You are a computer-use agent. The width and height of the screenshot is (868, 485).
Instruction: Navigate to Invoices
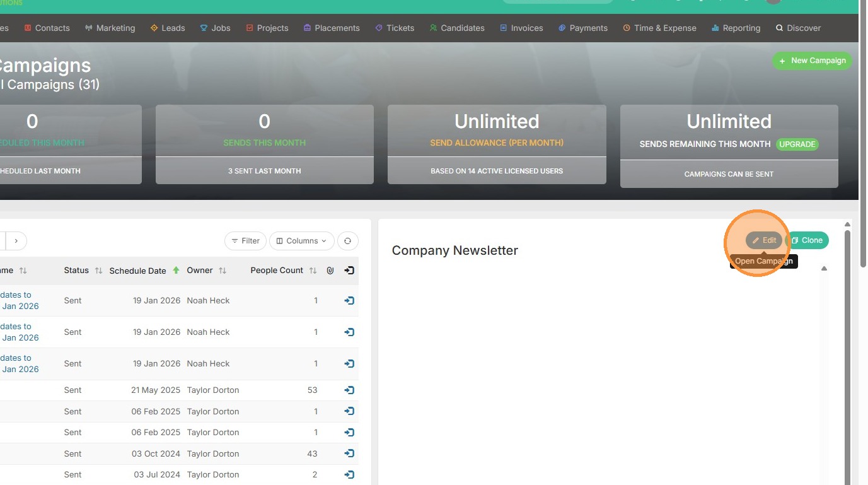pyautogui.click(x=521, y=28)
